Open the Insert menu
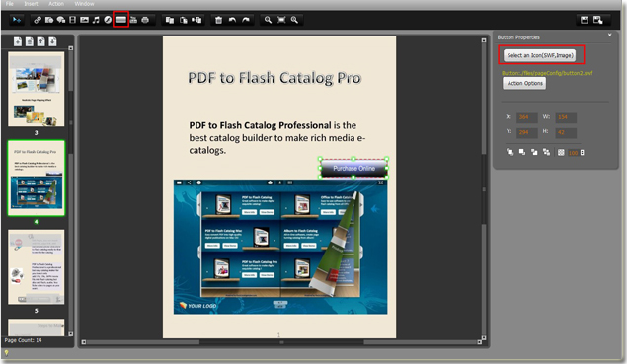Screen dimensions: 627x364 [31, 4]
